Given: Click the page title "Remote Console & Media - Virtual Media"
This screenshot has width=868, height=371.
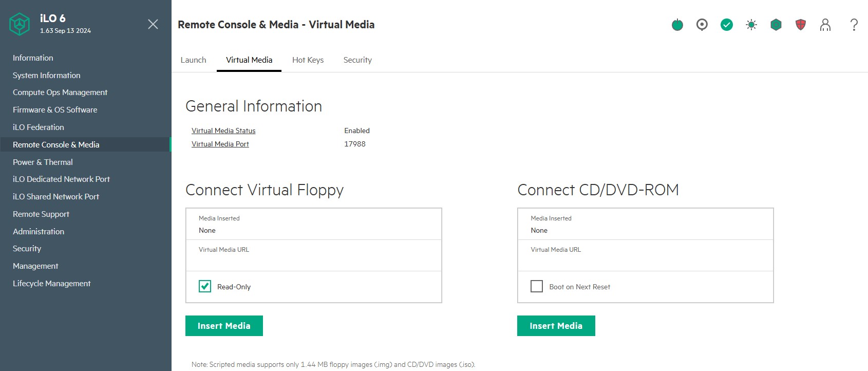Looking at the screenshot, I should point(276,25).
